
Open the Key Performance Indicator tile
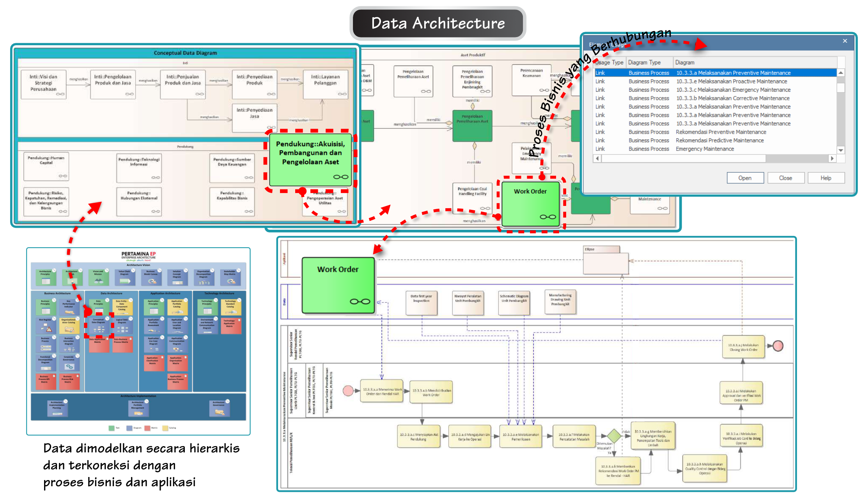pyautogui.click(x=69, y=307)
